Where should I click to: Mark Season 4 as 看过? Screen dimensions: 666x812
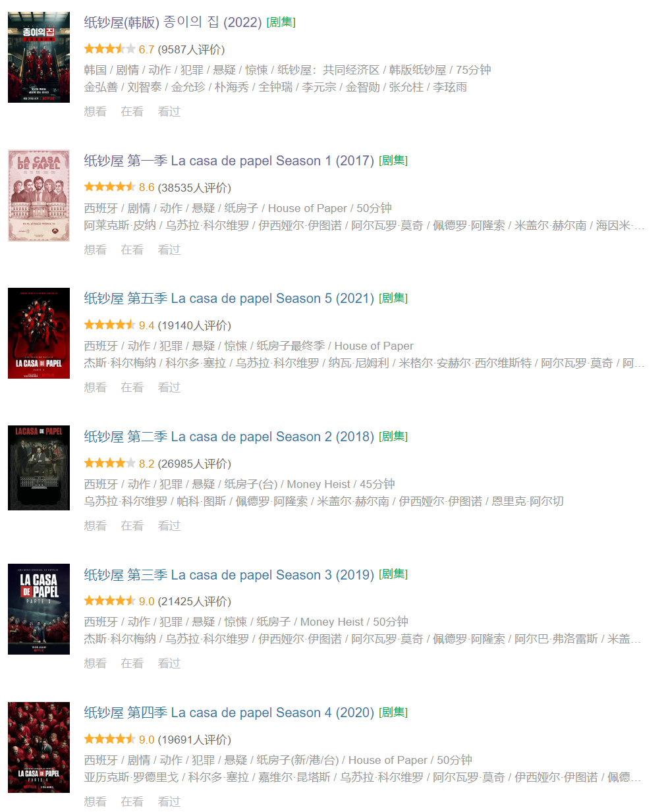pos(169,801)
